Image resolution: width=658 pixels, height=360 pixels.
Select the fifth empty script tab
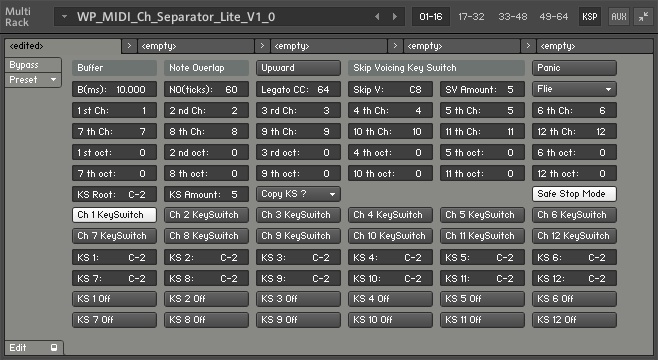pos(595,46)
